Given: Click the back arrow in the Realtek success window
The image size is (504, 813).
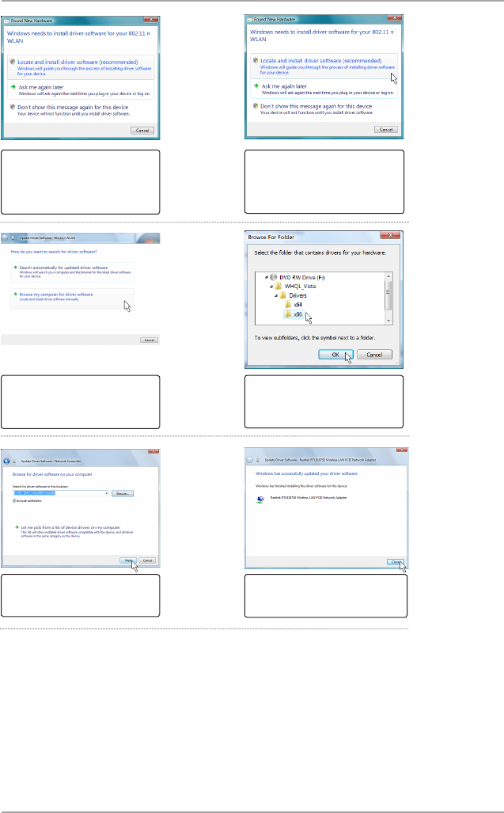Looking at the screenshot, I should [x=249, y=460].
